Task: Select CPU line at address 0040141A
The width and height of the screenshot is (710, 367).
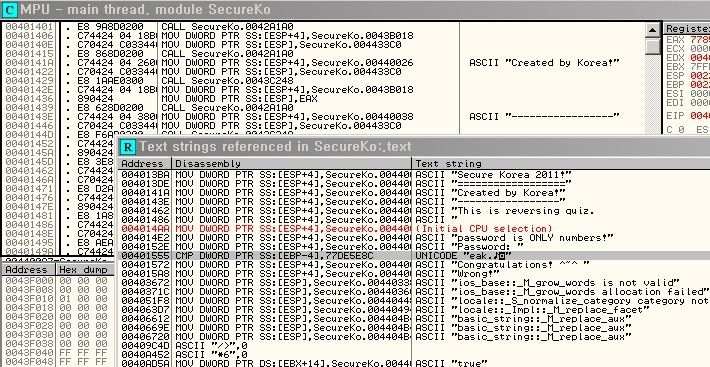Action: pyautogui.click(x=323, y=63)
